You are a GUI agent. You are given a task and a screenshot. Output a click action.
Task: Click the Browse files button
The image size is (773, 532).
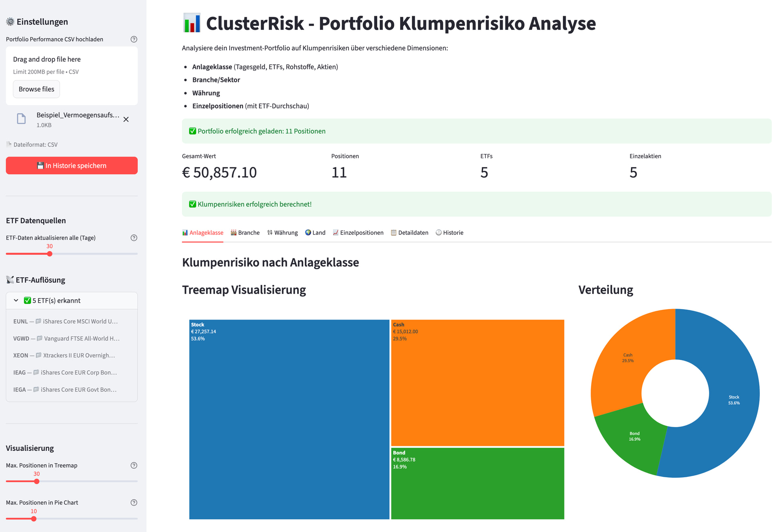point(36,89)
